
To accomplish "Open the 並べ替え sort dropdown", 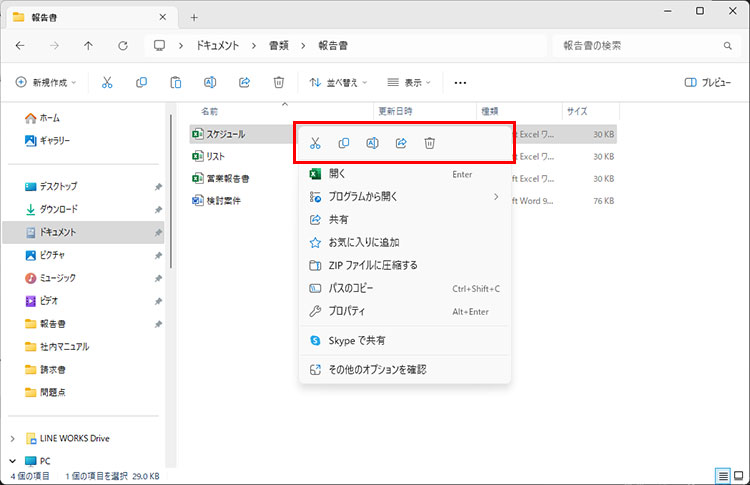I will [338, 83].
